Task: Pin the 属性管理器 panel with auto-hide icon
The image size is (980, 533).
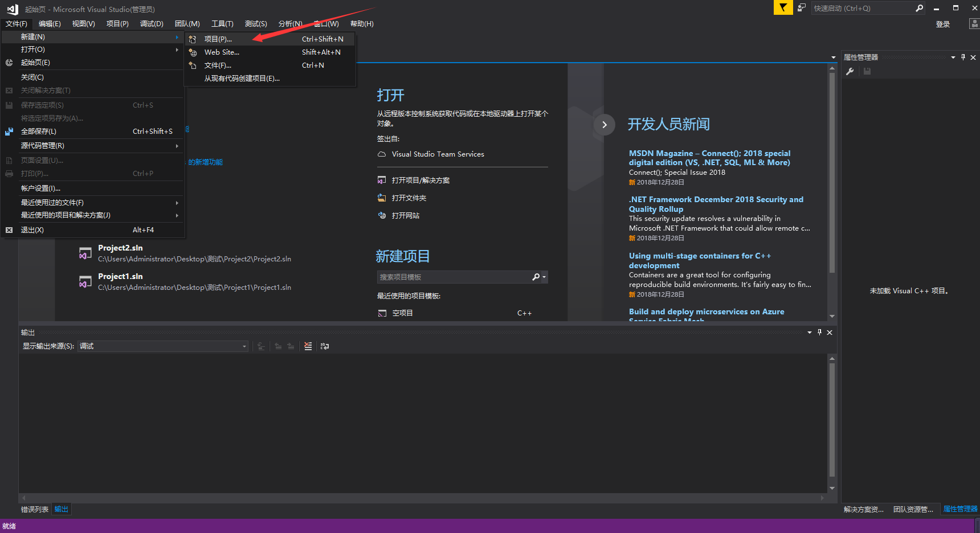Action: pos(963,57)
